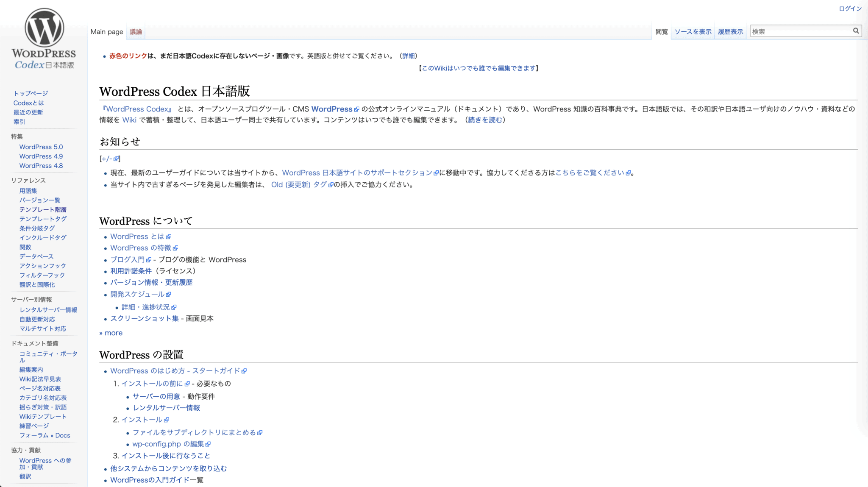Open the 履歴表示 tab
This screenshot has height=487, width=868.
click(x=730, y=31)
